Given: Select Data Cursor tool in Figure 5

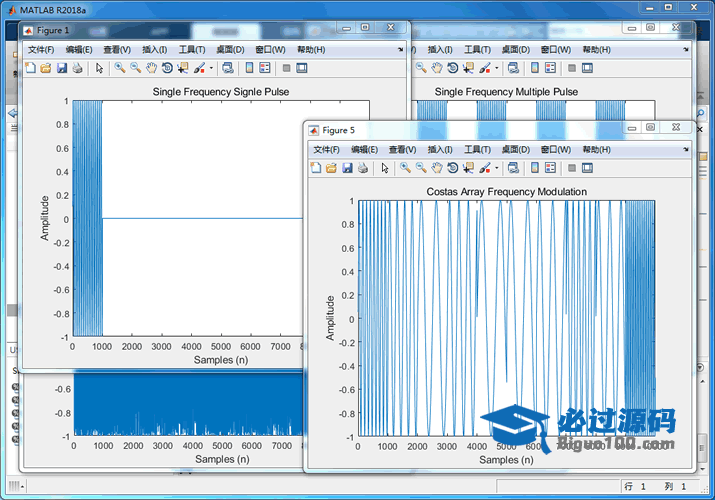Looking at the screenshot, I should [468, 168].
